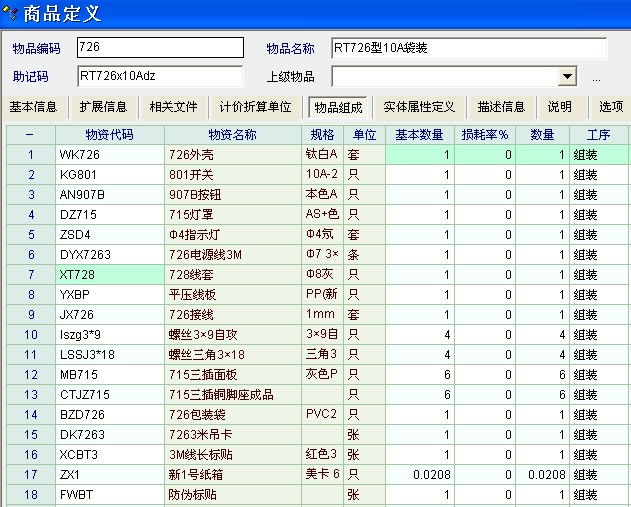This screenshot has height=507, width=631.
Task: Open the 上级物品 dropdown list
Action: [567, 77]
